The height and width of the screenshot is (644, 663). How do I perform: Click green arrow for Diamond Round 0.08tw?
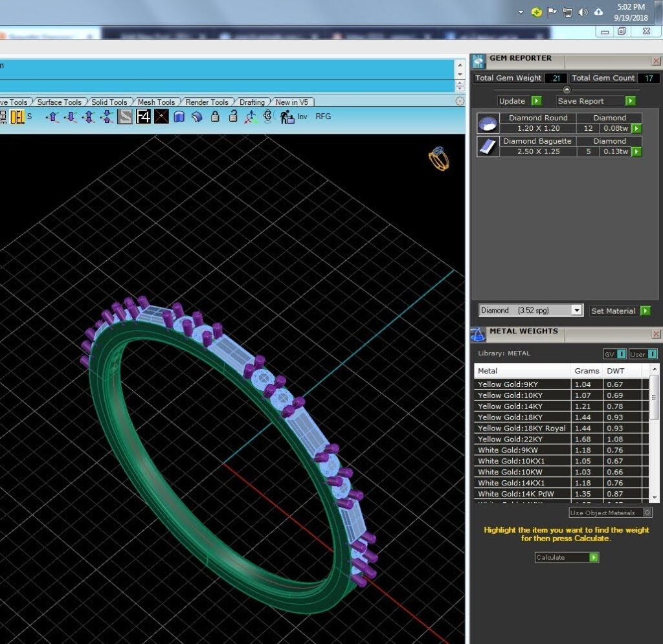click(636, 128)
